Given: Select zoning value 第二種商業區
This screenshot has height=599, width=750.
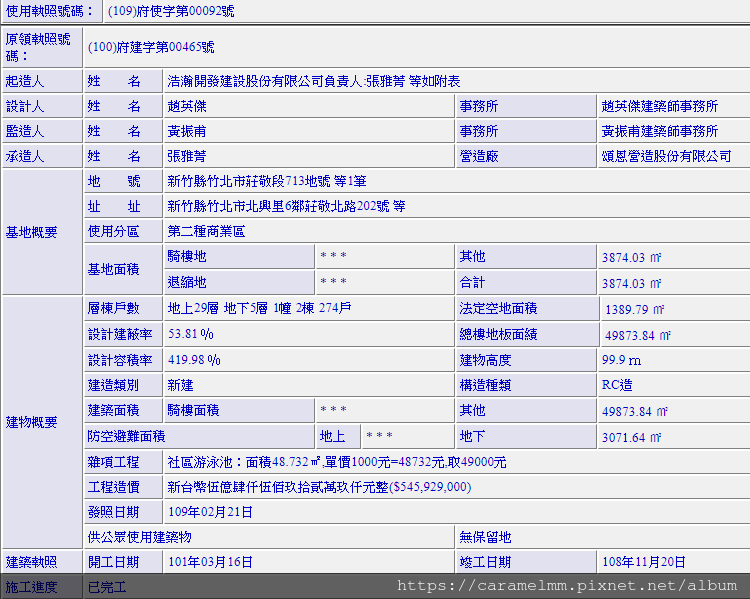Looking at the screenshot, I should [206, 232].
